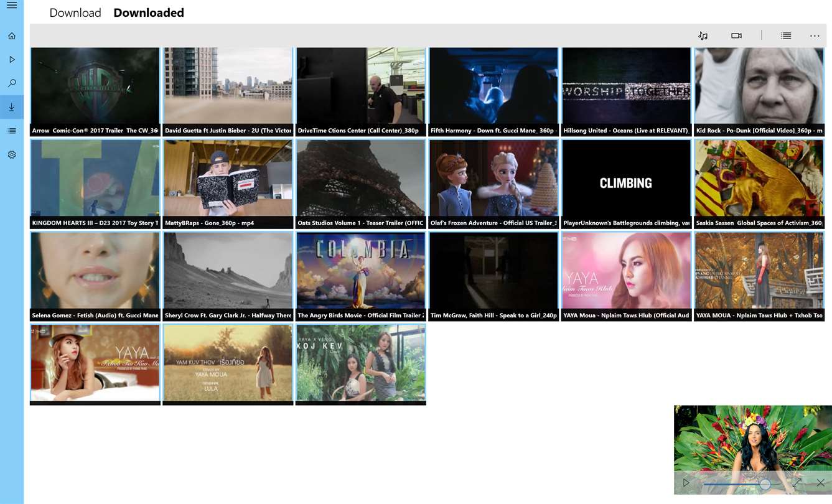
Task: Open the Play section in sidebar
Action: click(x=12, y=60)
